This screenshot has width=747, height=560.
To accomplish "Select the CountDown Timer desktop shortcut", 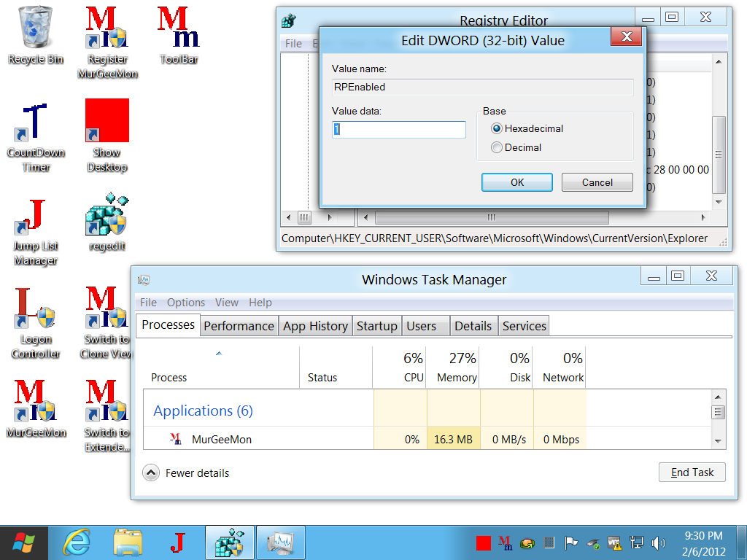I will pyautogui.click(x=35, y=137).
